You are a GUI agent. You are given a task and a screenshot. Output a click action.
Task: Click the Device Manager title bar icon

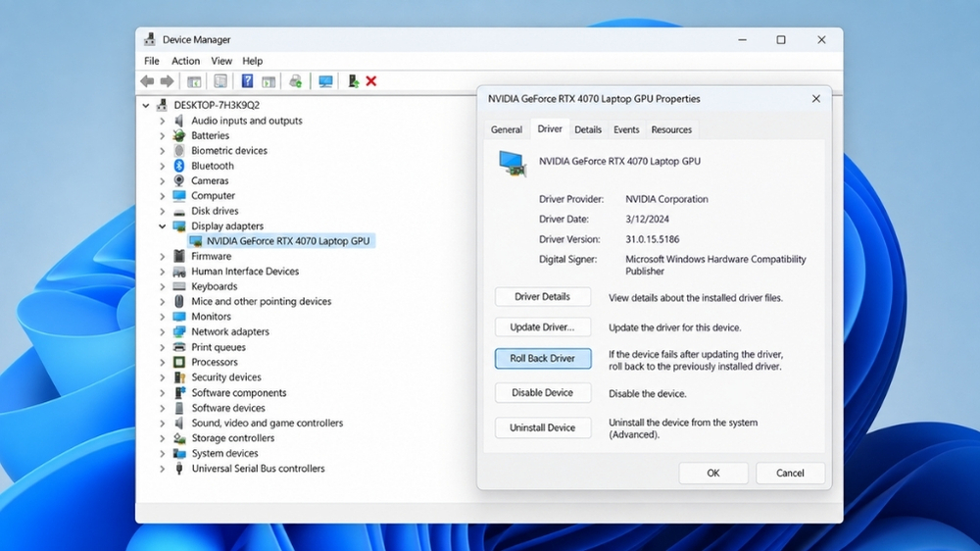[x=149, y=39]
